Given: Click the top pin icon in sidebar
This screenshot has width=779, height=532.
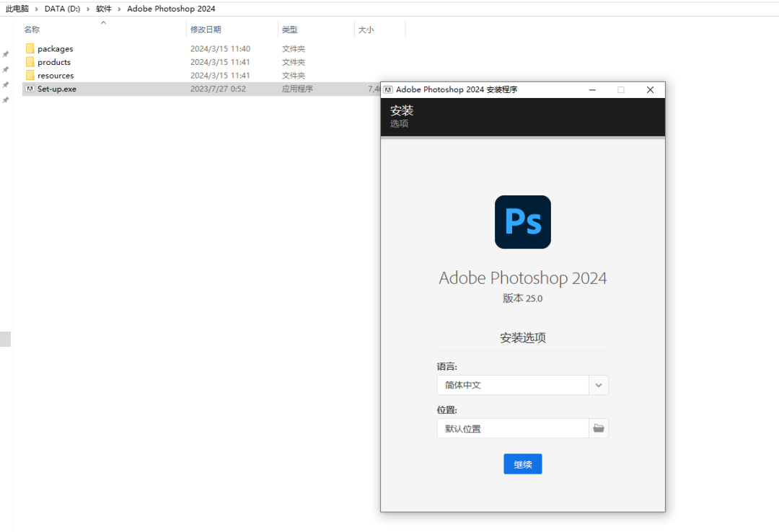Looking at the screenshot, I should (x=6, y=54).
